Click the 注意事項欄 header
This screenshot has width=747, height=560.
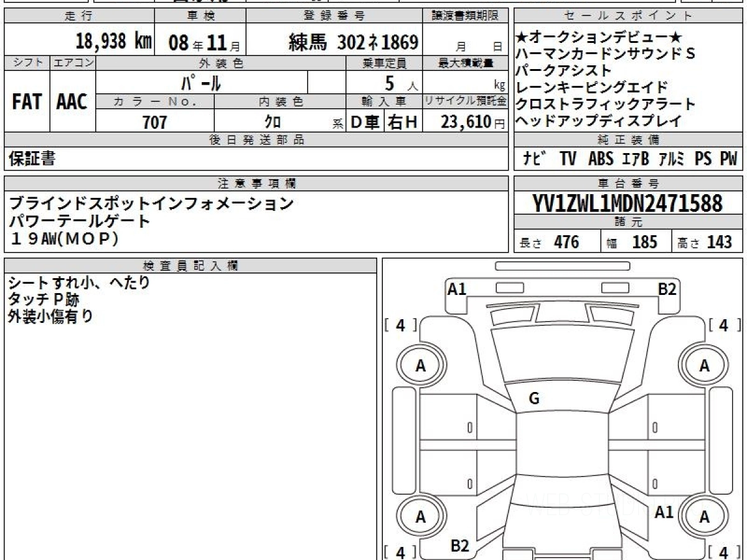pyautogui.click(x=256, y=183)
